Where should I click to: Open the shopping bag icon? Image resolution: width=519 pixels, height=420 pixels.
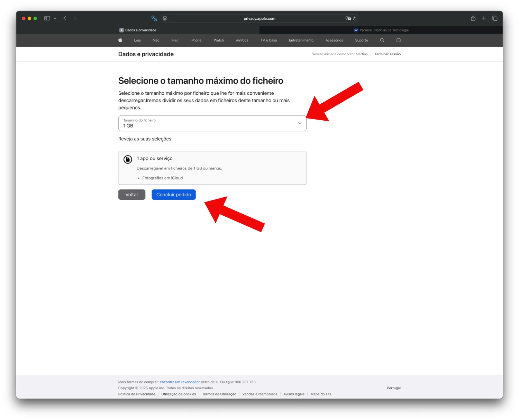tap(399, 40)
